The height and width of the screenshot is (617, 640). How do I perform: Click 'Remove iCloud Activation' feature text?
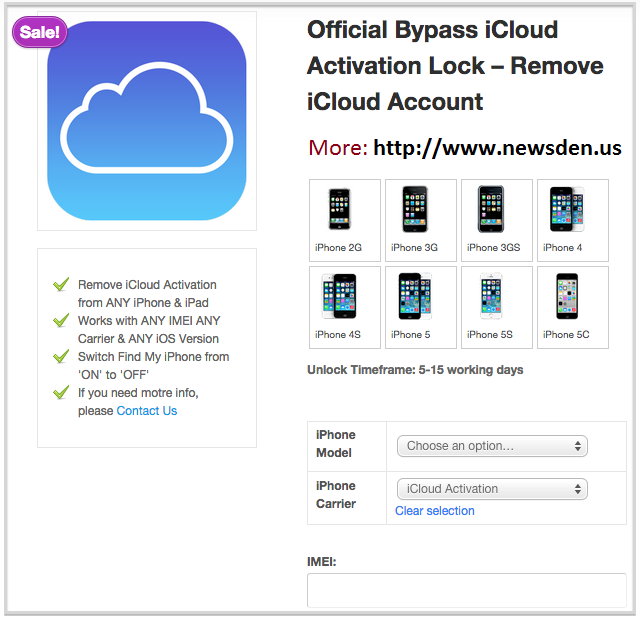click(147, 285)
